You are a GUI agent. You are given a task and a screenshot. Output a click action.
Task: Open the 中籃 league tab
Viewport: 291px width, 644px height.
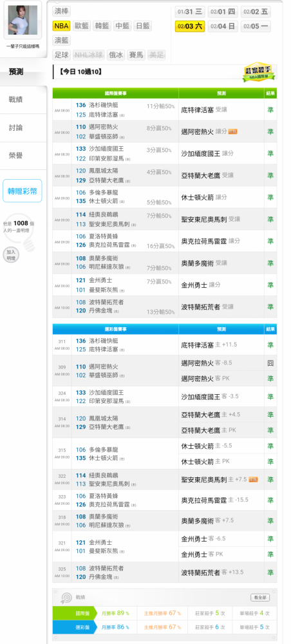[x=122, y=26]
